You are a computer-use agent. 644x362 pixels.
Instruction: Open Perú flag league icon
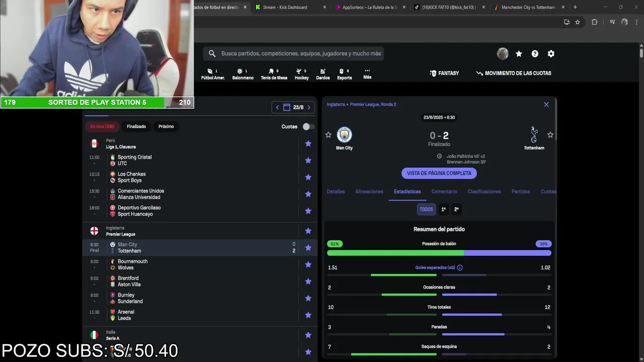coord(94,144)
